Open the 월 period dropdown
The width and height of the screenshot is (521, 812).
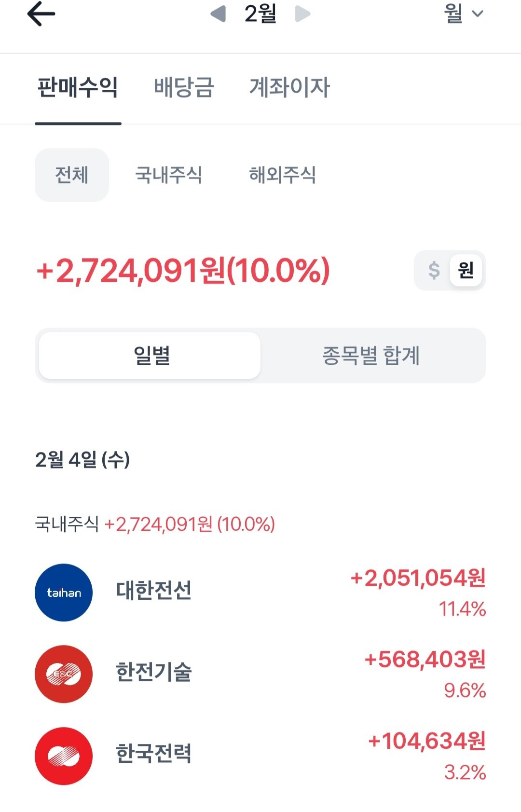[x=463, y=14]
